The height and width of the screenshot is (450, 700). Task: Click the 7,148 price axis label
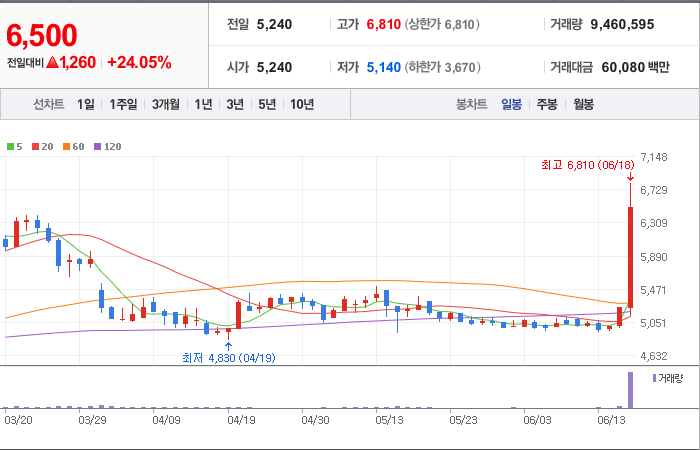[654, 157]
